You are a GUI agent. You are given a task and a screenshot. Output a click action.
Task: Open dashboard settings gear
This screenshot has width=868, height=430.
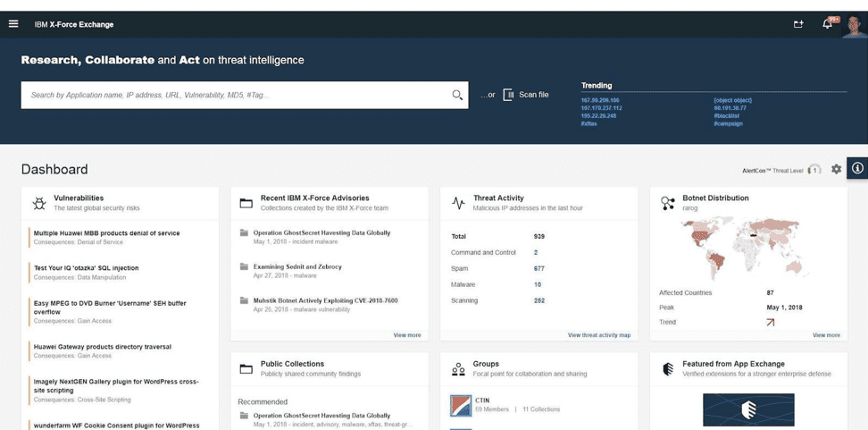click(836, 169)
